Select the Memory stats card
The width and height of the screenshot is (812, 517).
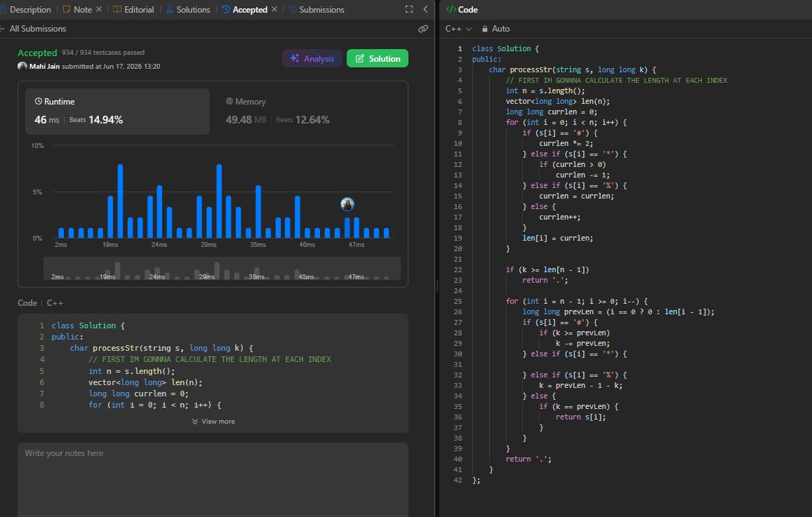click(x=310, y=112)
